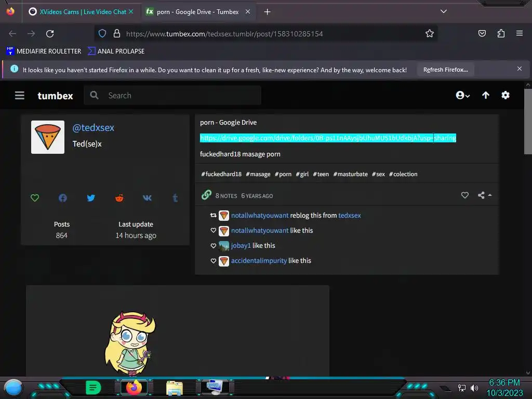Open the Firefox application hamburger menu

pos(519,33)
